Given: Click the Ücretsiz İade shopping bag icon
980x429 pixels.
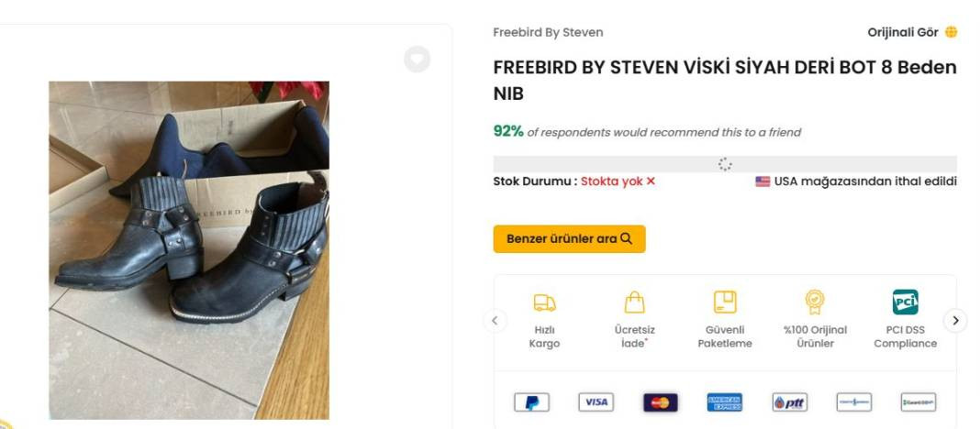Looking at the screenshot, I should [x=635, y=302].
